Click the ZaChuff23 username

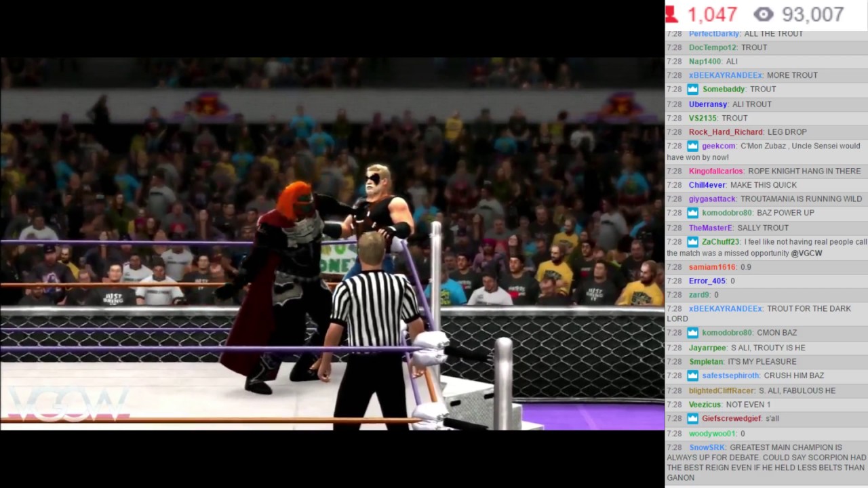721,242
